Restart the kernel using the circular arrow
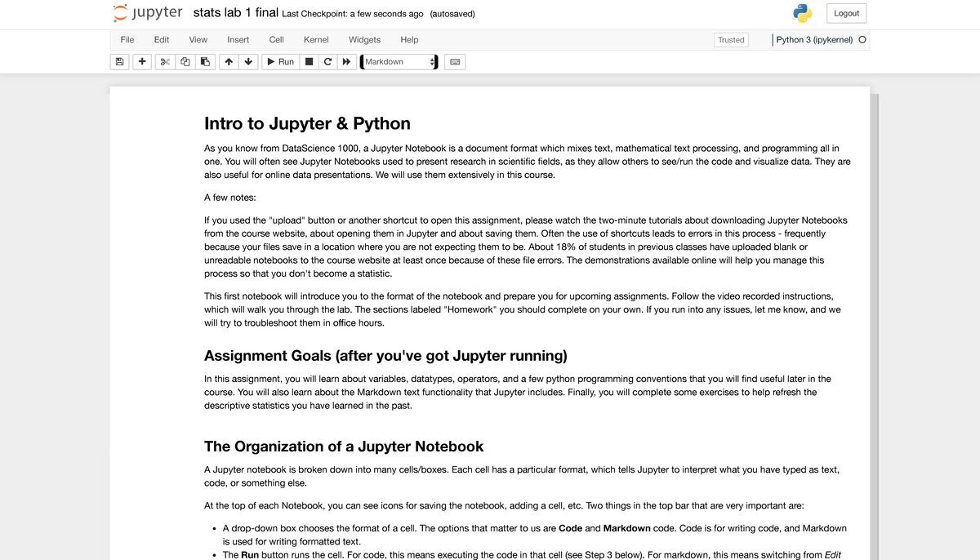This screenshot has width=980, height=560. [327, 62]
